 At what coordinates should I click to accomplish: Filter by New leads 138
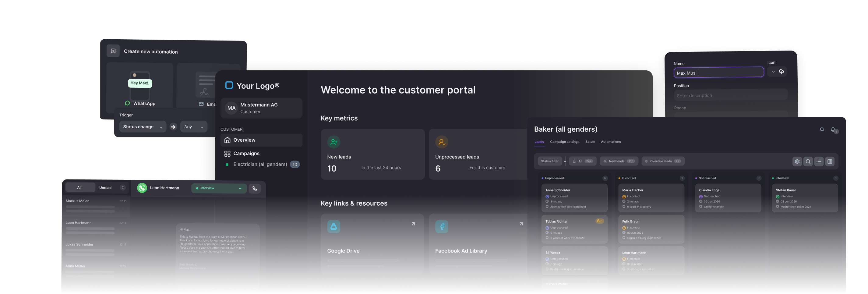[619, 161]
